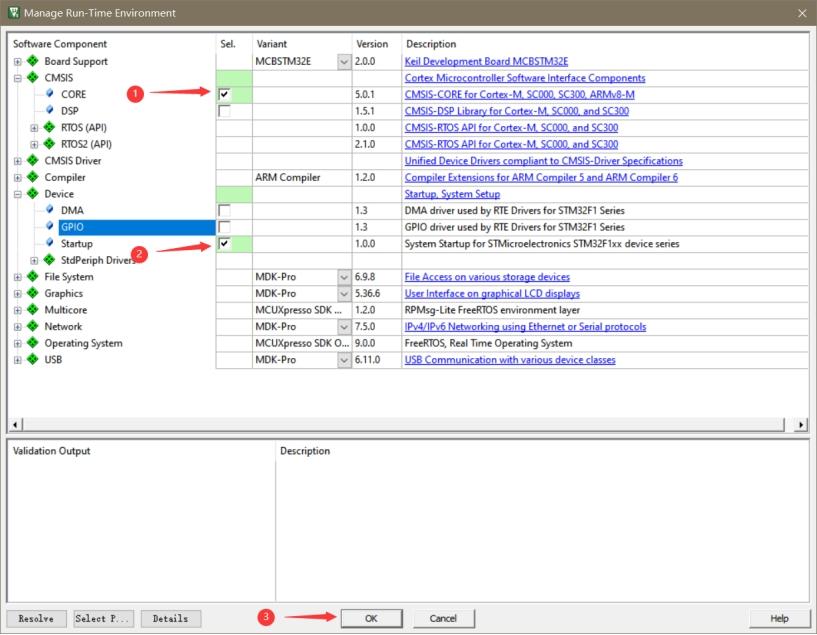
Task: Expand the StdPeriph Drivers node
Action: pos(34,260)
